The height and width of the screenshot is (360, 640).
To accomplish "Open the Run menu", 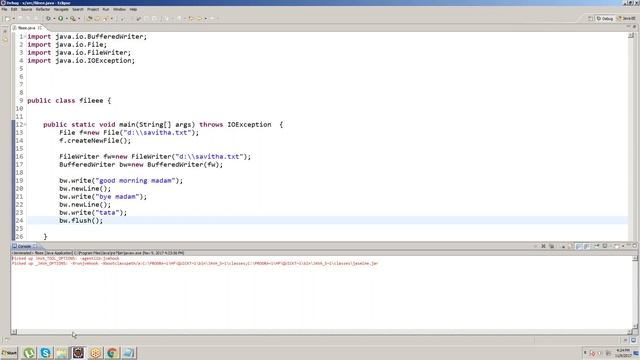I will [106, 9].
